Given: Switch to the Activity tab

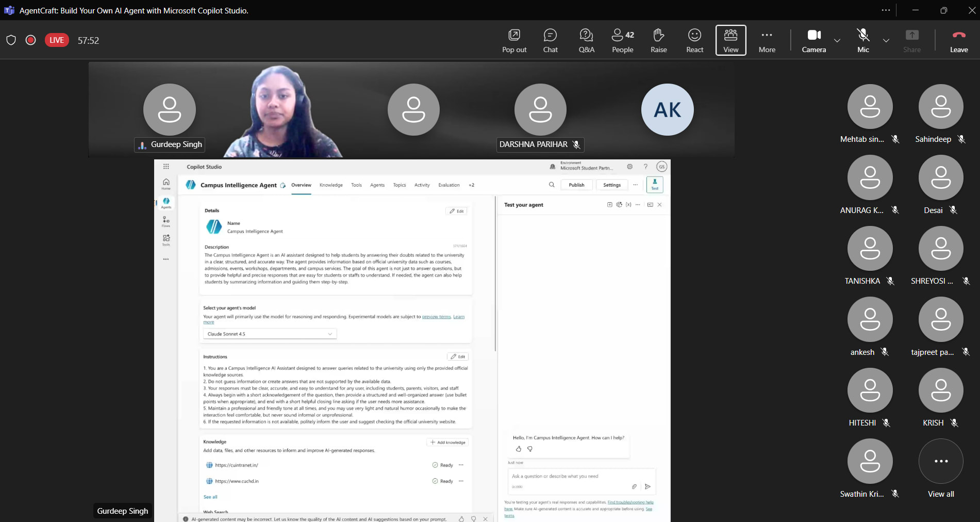Looking at the screenshot, I should pyautogui.click(x=422, y=185).
